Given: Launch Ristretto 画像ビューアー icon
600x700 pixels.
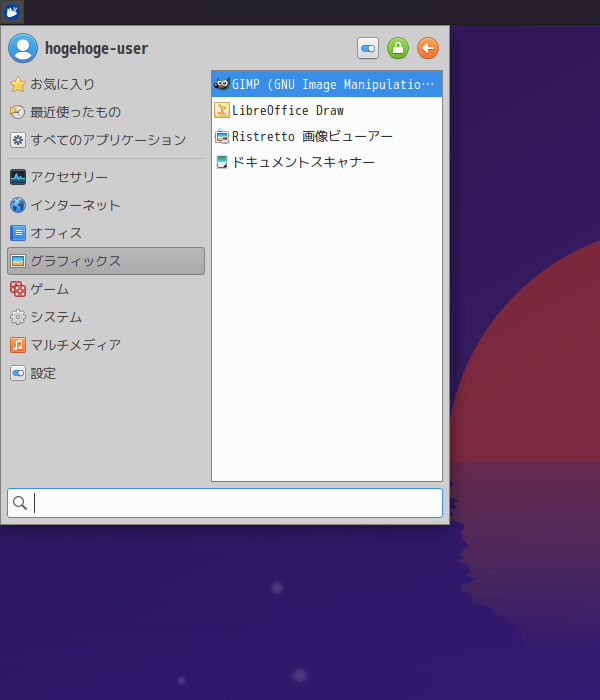Looking at the screenshot, I should click(x=222, y=136).
